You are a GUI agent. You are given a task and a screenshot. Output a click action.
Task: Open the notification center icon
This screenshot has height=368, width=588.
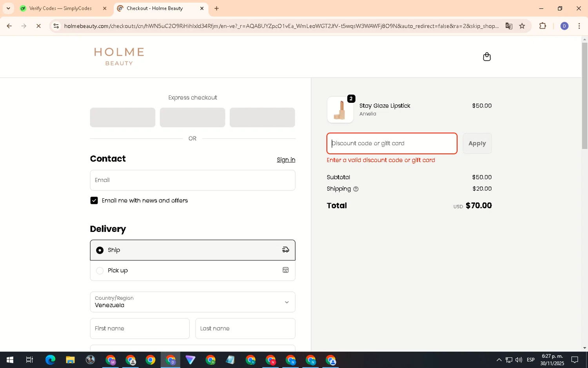click(575, 360)
